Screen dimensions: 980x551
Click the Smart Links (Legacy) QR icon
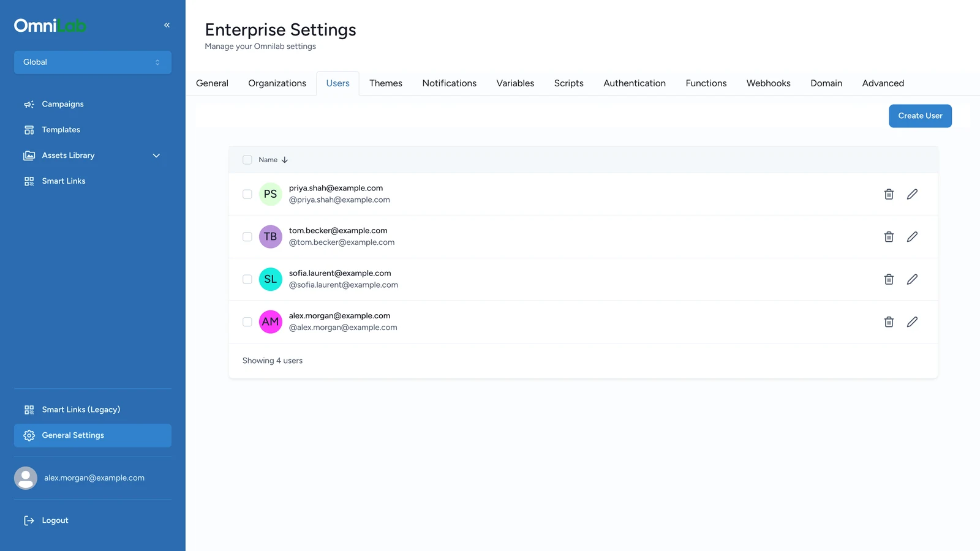[x=29, y=410]
